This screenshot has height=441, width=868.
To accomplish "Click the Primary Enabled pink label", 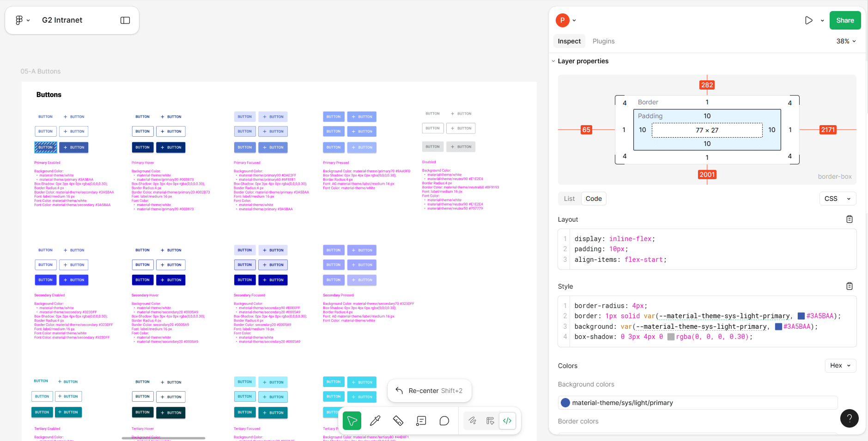I will [47, 163].
